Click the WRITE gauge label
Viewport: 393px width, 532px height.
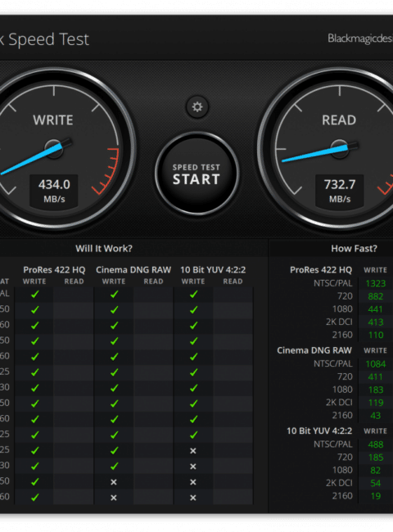tap(53, 120)
